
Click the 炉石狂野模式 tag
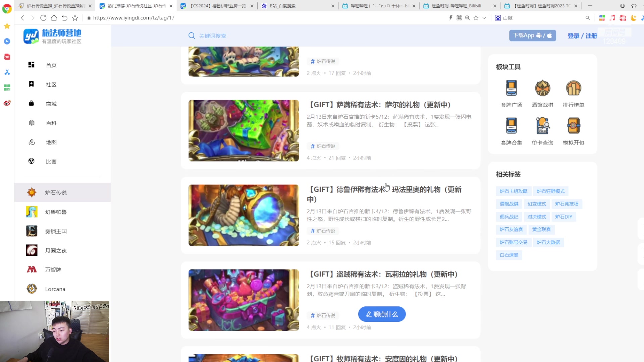click(x=550, y=191)
